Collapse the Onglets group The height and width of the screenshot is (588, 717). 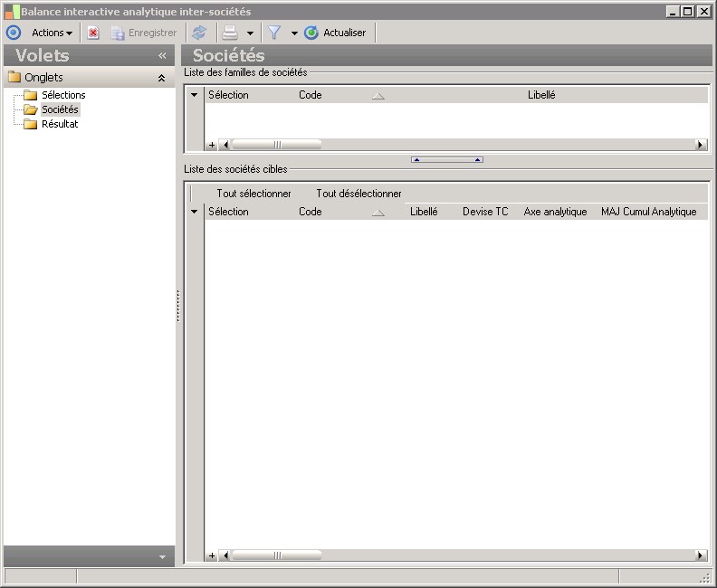[161, 78]
